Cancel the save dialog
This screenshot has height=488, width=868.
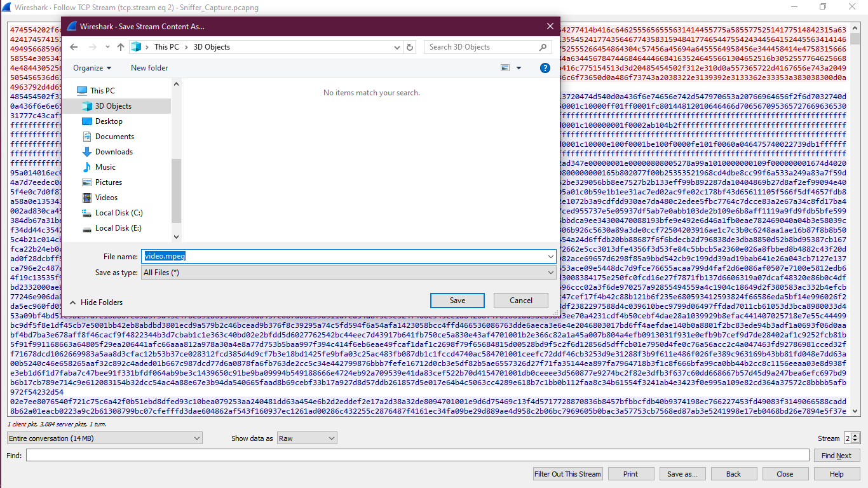pyautogui.click(x=521, y=301)
